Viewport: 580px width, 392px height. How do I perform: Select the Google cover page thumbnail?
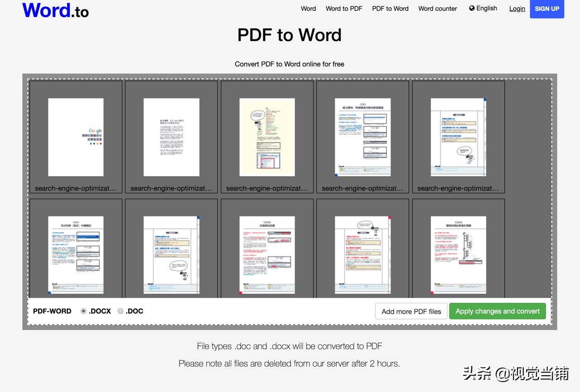76,137
